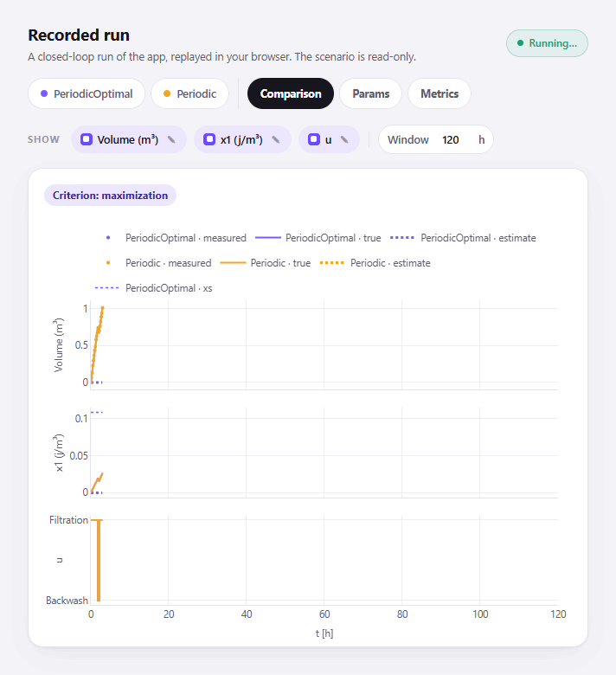Click the green status dot in Running badge
Image resolution: width=616 pixels, height=675 pixels.
520,43
